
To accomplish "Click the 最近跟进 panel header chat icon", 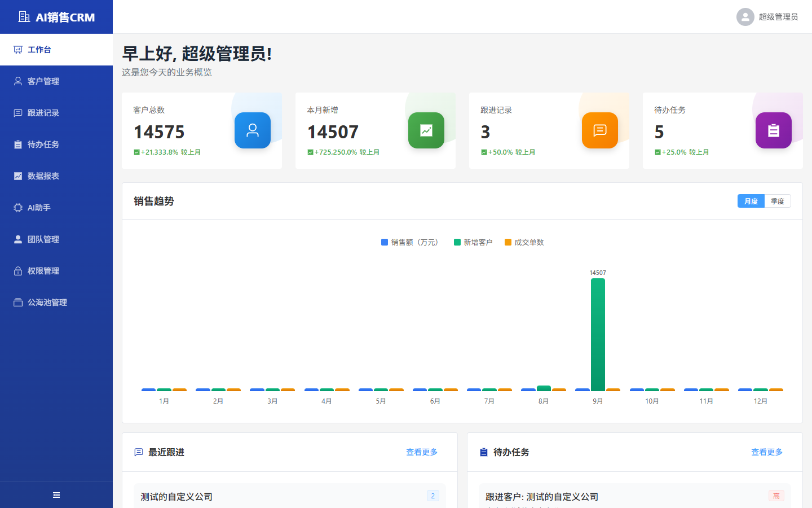I will click(x=139, y=452).
